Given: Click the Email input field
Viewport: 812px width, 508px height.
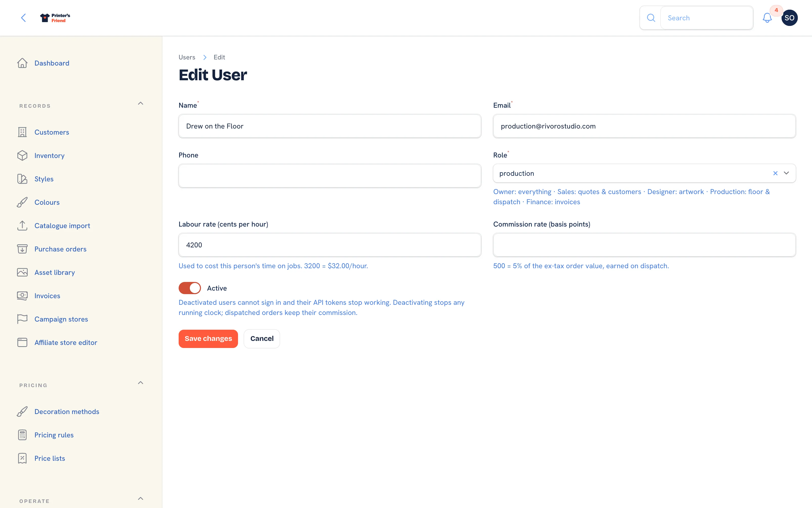Looking at the screenshot, I should tap(644, 126).
